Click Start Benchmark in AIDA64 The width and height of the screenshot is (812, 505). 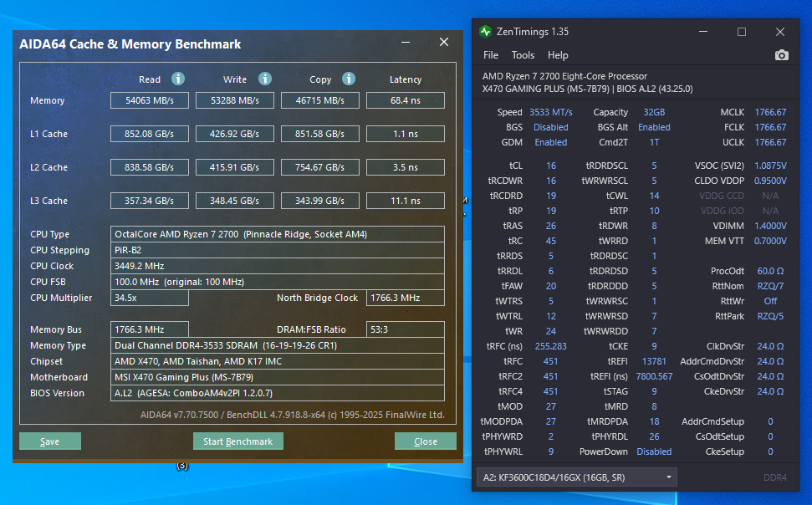(237, 441)
